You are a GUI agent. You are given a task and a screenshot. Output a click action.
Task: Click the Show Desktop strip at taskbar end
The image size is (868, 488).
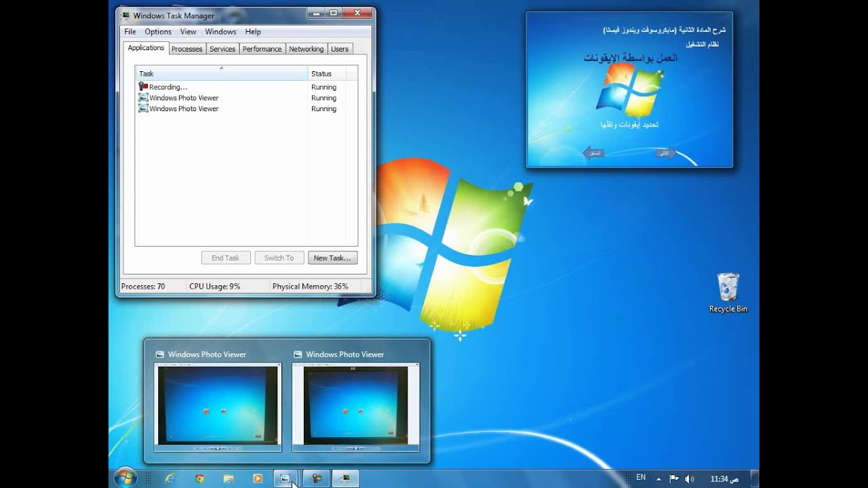(755, 479)
